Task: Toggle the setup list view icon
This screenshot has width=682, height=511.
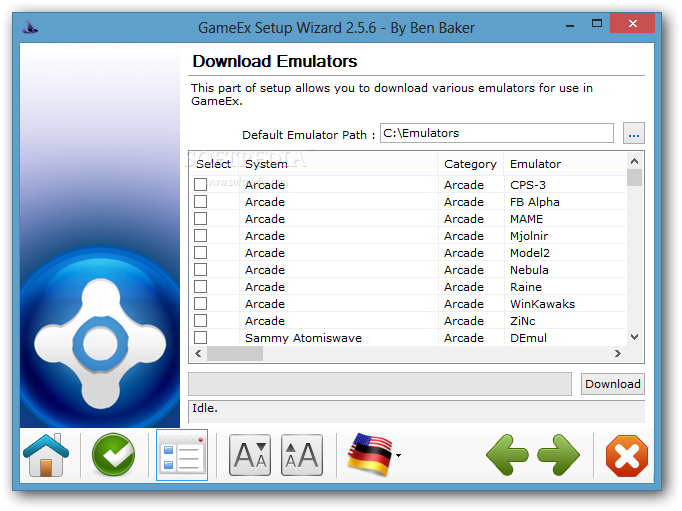Action: pos(182,455)
